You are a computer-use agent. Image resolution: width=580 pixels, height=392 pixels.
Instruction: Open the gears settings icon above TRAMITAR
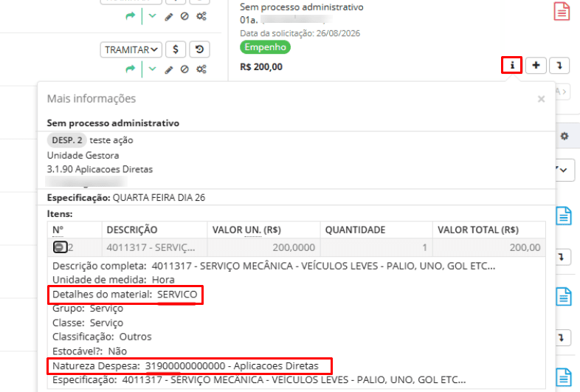tap(201, 16)
